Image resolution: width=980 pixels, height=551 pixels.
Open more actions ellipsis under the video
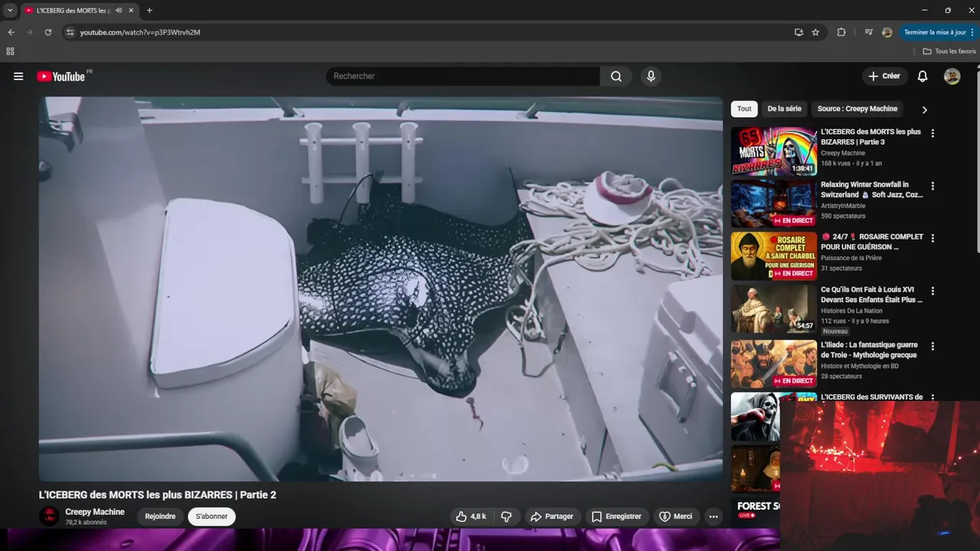(x=714, y=517)
